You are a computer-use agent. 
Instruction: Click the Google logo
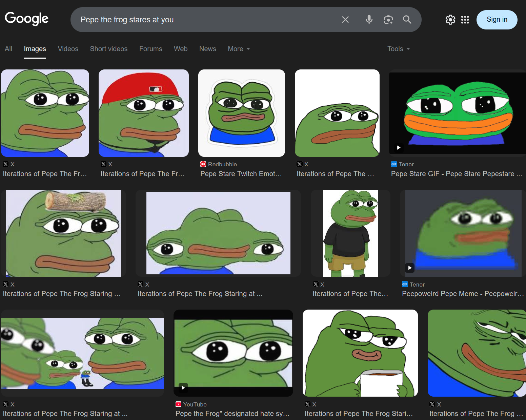[26, 19]
